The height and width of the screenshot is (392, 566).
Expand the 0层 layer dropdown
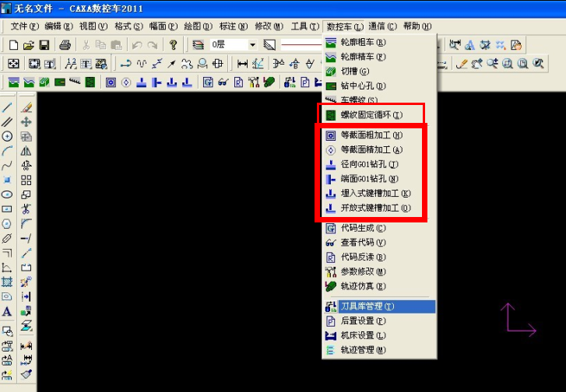253,45
